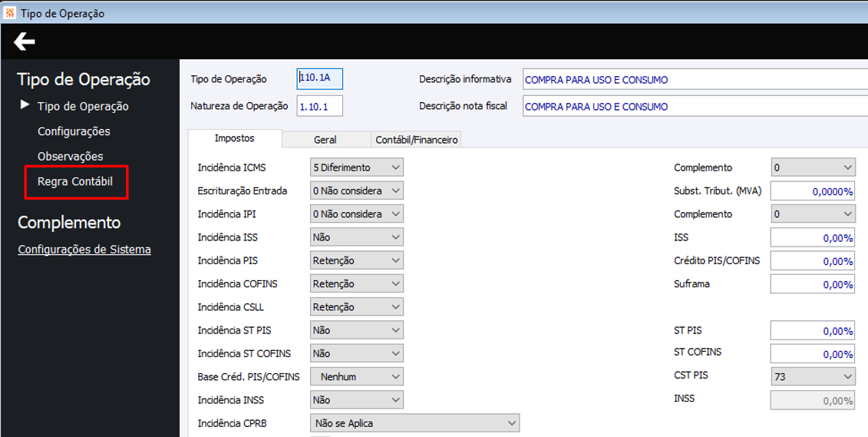
Task: Click the Incidência ST COFINS label
Action: (x=244, y=353)
